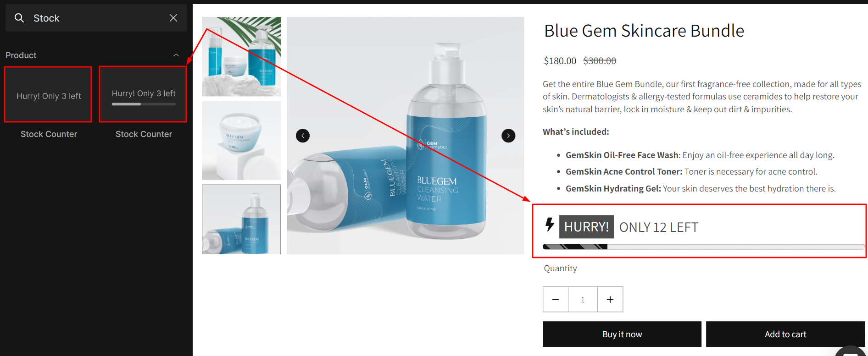The height and width of the screenshot is (356, 868).
Task: Open the cleansing water bottles thumbnail
Action: (x=241, y=219)
